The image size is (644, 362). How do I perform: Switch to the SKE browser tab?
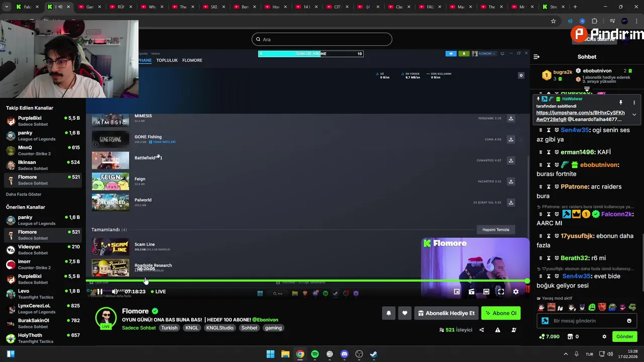click(215, 7)
